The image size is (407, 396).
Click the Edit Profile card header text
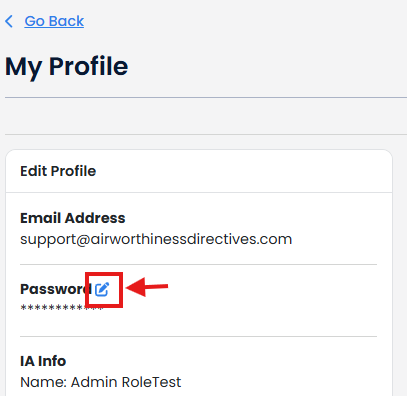(58, 171)
